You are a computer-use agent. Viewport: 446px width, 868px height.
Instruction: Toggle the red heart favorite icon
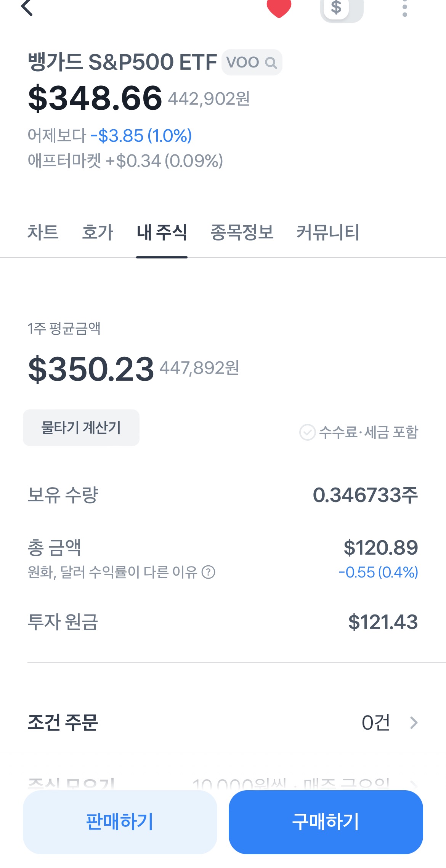[x=279, y=8]
